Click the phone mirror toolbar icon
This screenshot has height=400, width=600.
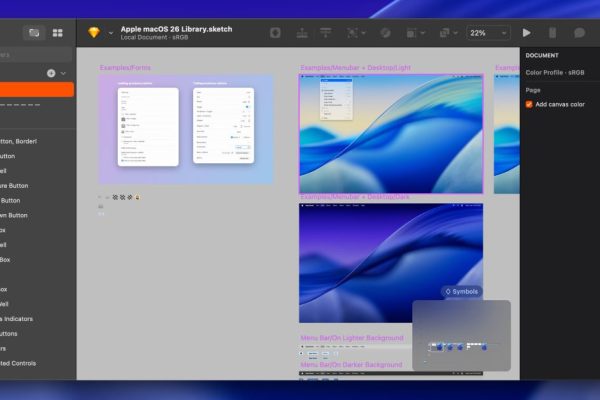[x=552, y=33]
